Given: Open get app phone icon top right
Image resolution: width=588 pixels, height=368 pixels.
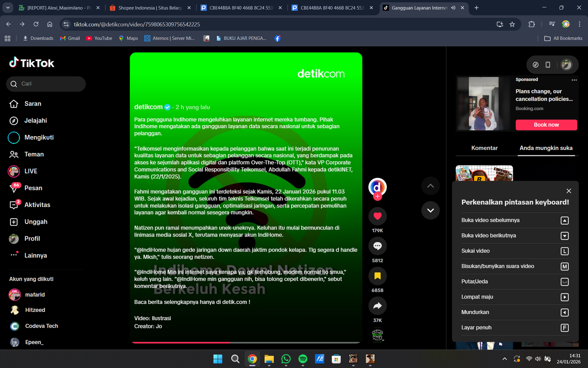Looking at the screenshot, I should 548,65.
